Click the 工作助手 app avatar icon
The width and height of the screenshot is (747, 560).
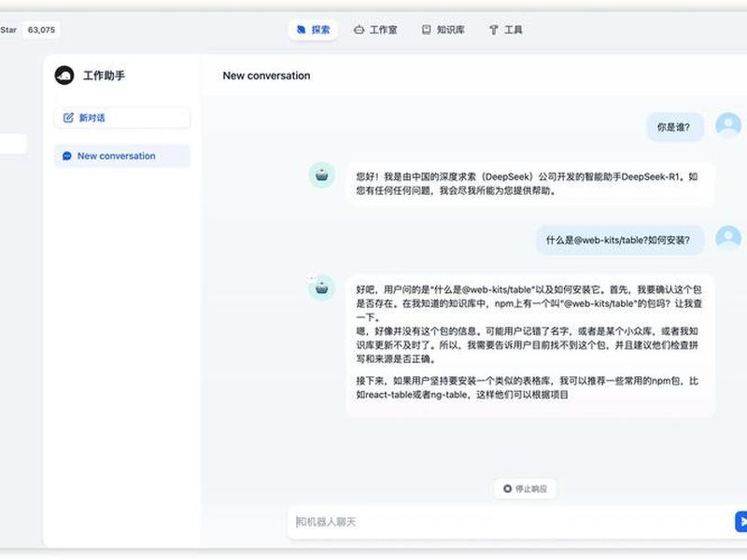click(x=64, y=76)
